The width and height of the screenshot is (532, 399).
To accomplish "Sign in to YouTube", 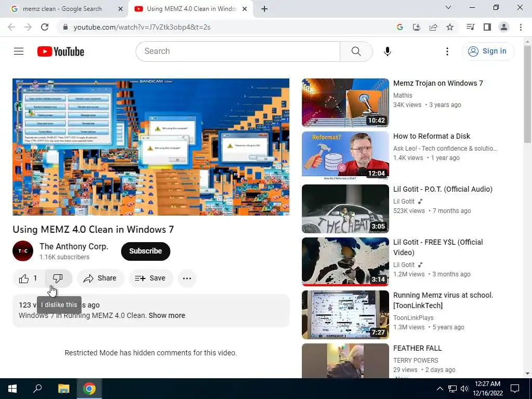I will click(x=488, y=51).
